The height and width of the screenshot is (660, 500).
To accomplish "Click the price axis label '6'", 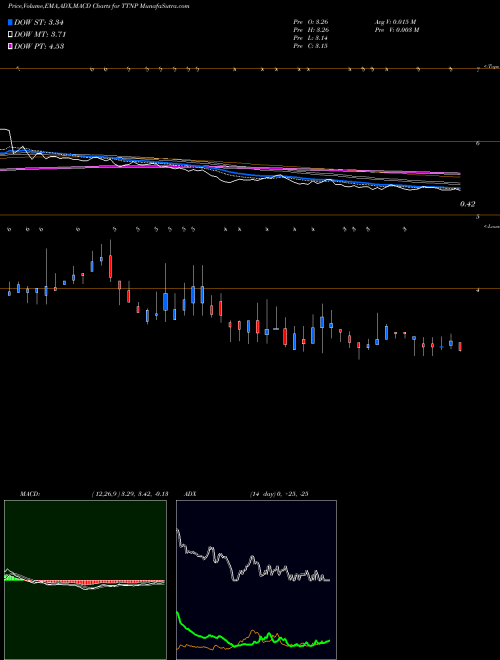I will click(478, 144).
